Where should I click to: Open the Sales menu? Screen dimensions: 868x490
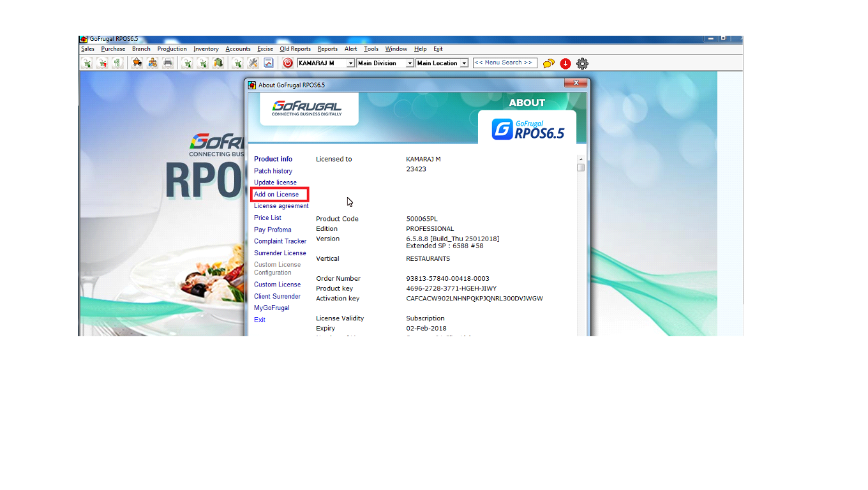(87, 49)
